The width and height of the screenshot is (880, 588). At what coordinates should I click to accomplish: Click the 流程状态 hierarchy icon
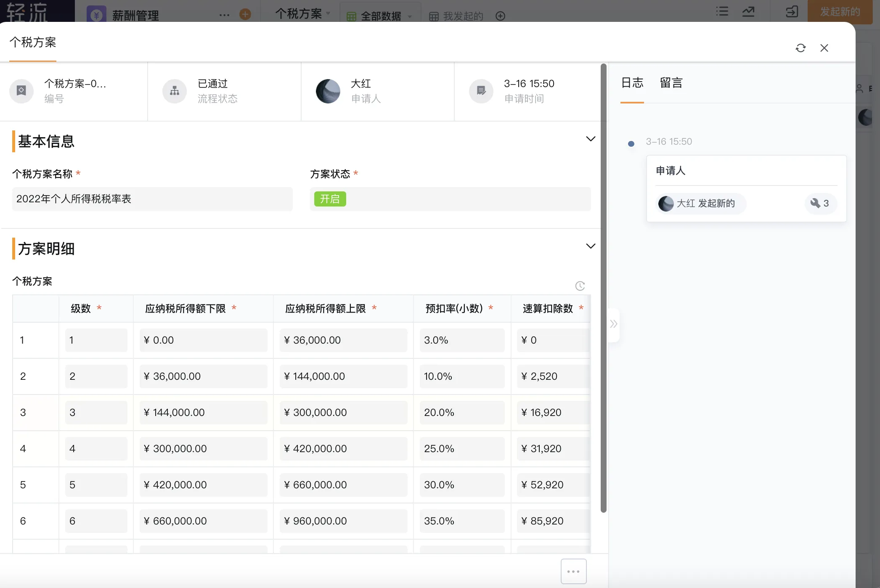pyautogui.click(x=175, y=91)
